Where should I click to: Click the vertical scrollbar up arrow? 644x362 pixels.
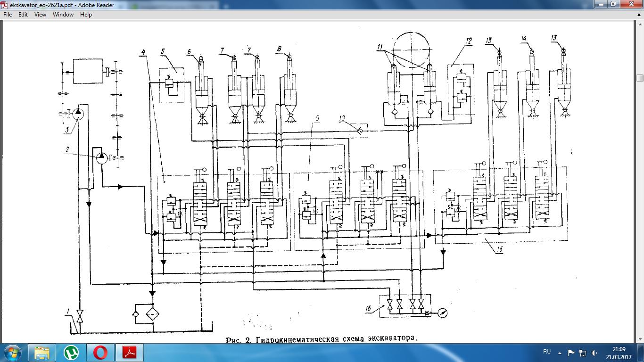[x=640, y=24]
